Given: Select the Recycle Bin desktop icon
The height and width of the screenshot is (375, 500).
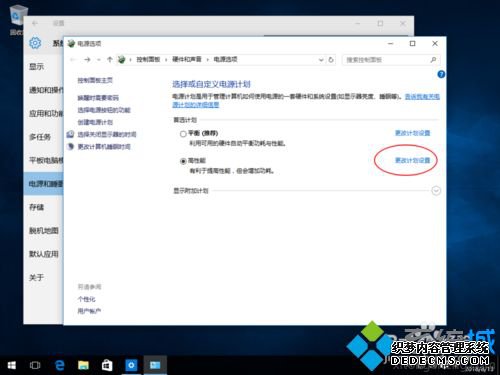Looking at the screenshot, I should 18,19.
